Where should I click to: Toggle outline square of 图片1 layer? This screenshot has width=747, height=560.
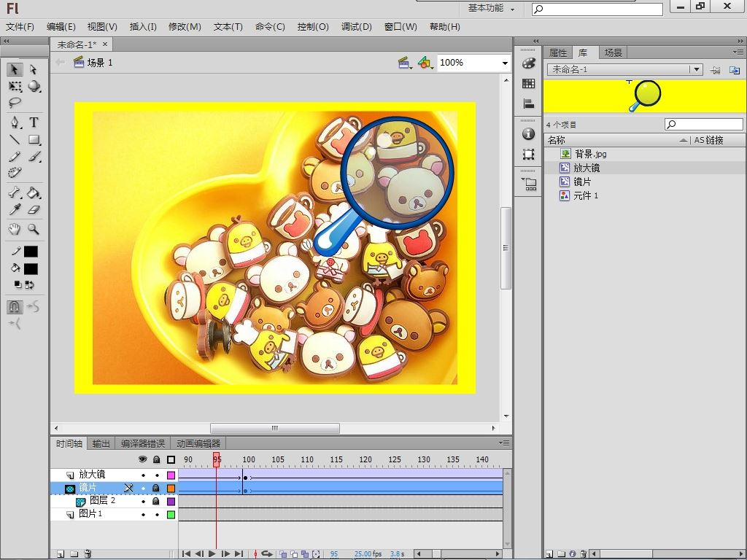click(171, 515)
